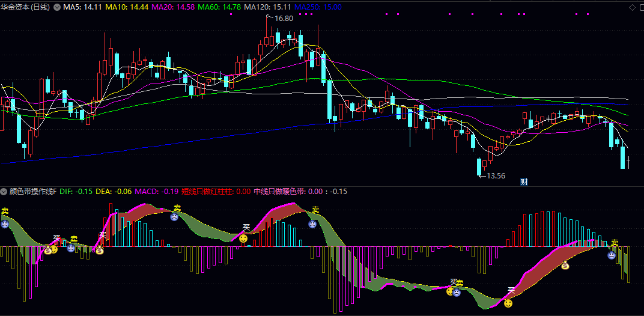Click the 颜色带操作线F indicator name
Screen dimensions: 644x316
coord(33,191)
